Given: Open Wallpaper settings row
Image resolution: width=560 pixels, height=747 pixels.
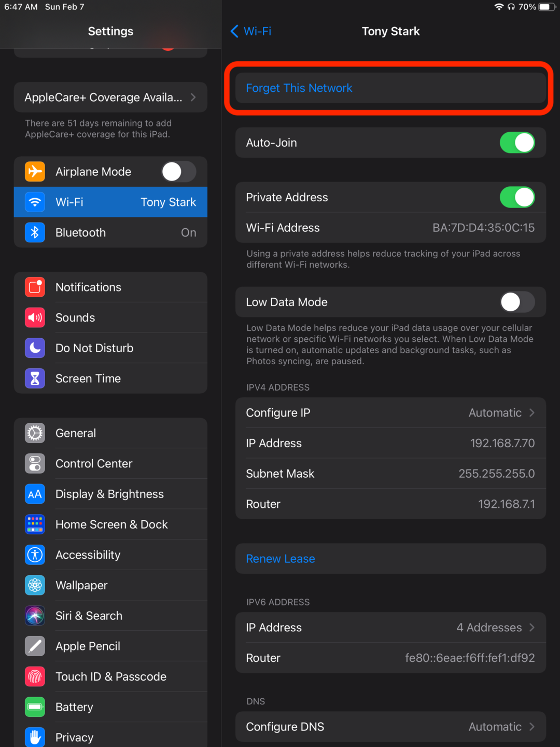Looking at the screenshot, I should coord(110,585).
